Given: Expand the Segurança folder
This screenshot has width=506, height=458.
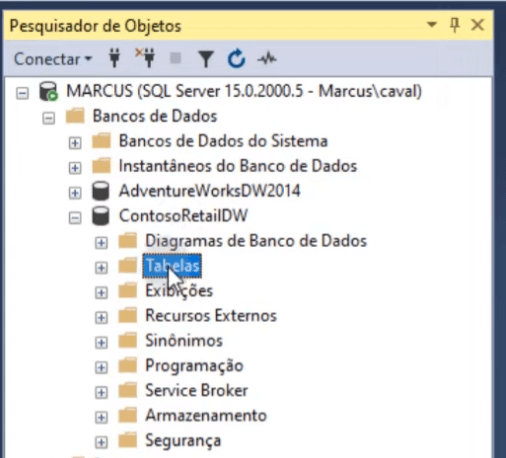Looking at the screenshot, I should [101, 442].
